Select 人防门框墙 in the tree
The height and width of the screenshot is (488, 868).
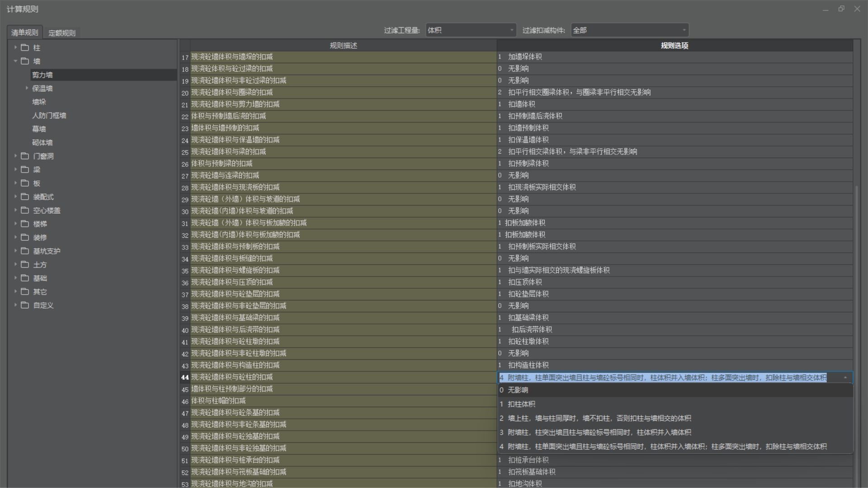49,116
